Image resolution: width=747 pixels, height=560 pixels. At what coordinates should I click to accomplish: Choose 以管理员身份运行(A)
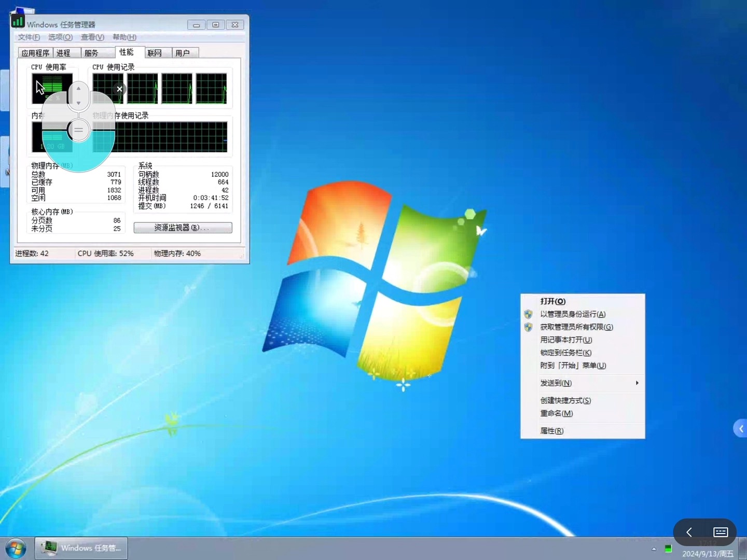pos(583,314)
